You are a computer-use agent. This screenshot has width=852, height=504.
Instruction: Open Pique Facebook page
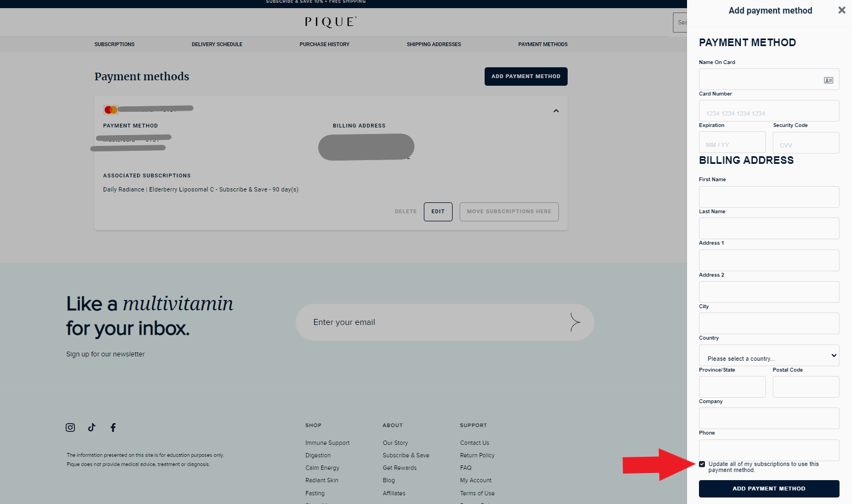(113, 428)
